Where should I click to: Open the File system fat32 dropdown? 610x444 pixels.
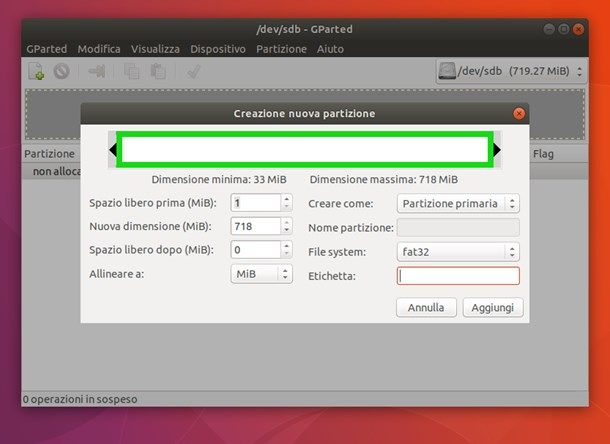458,252
